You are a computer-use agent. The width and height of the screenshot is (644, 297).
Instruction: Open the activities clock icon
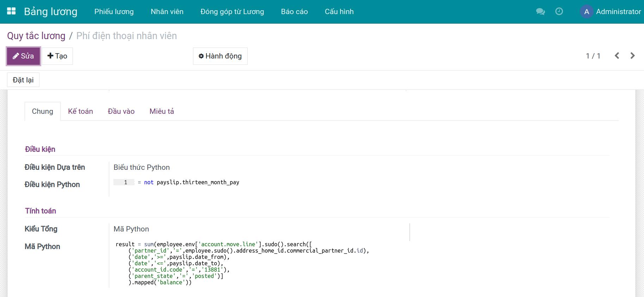pos(559,12)
